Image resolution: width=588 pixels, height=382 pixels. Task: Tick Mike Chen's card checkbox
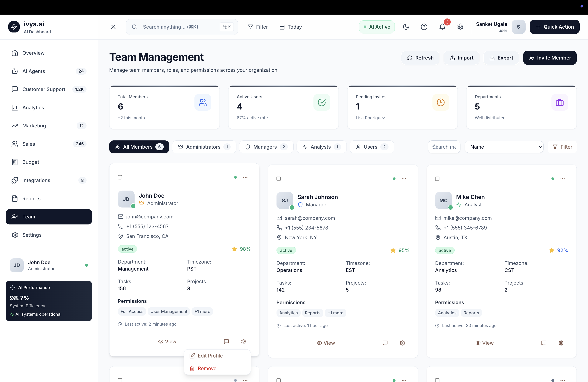pyautogui.click(x=437, y=179)
